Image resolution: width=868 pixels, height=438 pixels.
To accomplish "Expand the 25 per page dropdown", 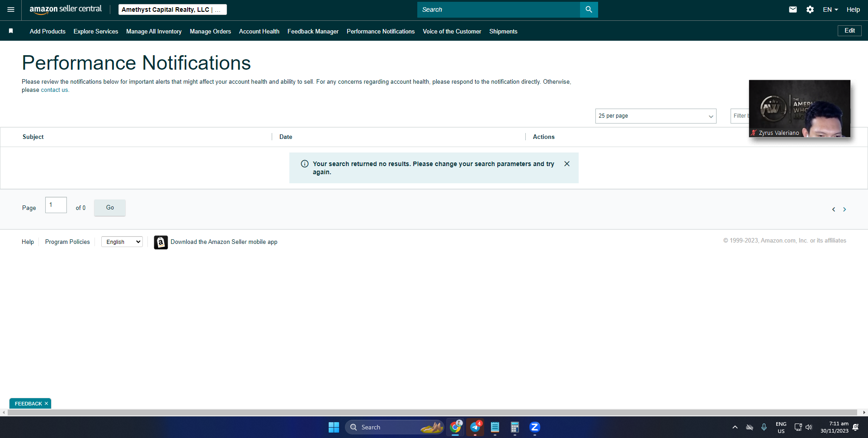I will [656, 116].
